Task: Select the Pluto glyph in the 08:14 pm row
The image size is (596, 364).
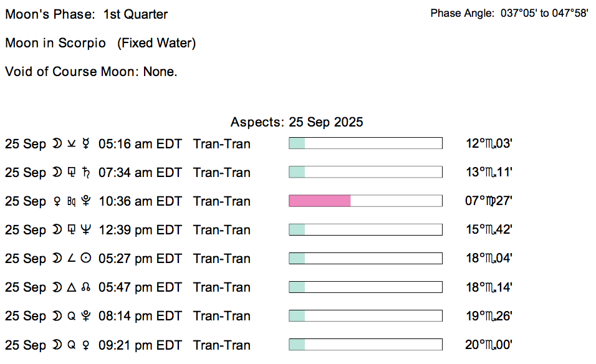Action: pos(86,316)
